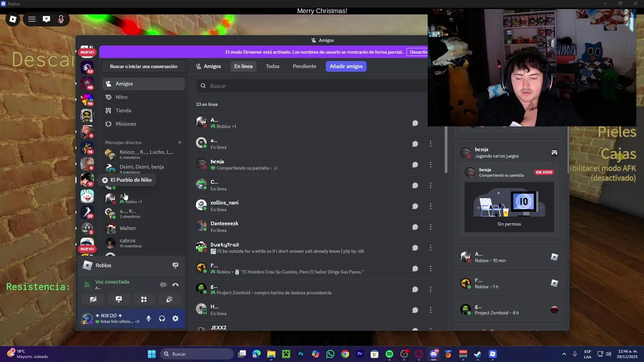The image size is (644, 362).
Task: Switch to Pendiente tab
Action: [x=304, y=66]
